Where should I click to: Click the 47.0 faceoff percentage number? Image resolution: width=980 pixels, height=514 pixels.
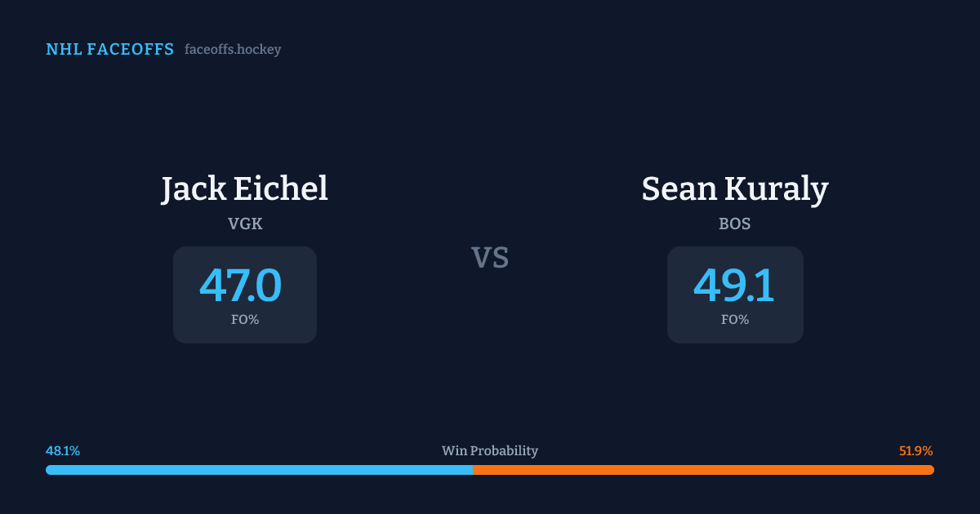[x=241, y=286]
